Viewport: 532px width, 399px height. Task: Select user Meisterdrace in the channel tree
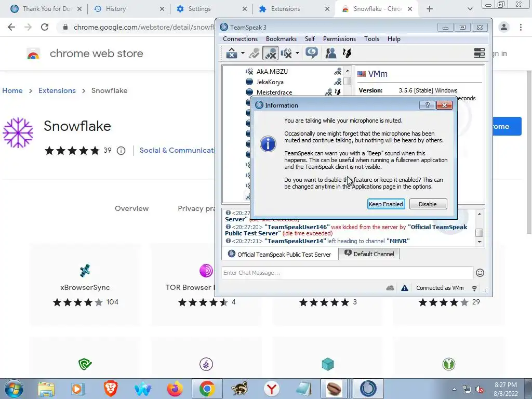[x=274, y=92]
